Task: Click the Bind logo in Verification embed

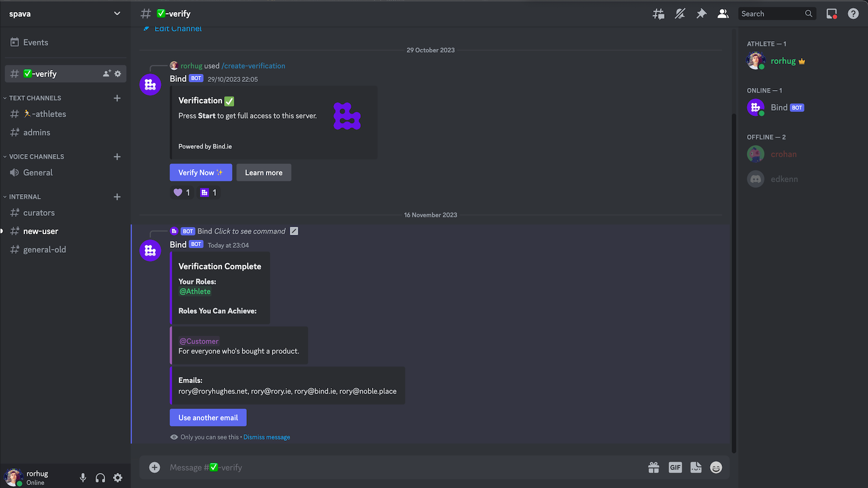Action: (x=347, y=116)
